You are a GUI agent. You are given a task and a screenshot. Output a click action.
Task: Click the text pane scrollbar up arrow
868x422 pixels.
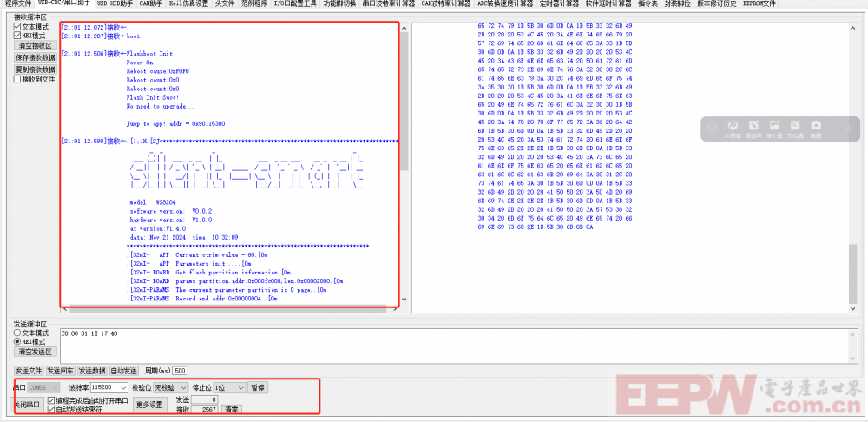[x=404, y=27]
